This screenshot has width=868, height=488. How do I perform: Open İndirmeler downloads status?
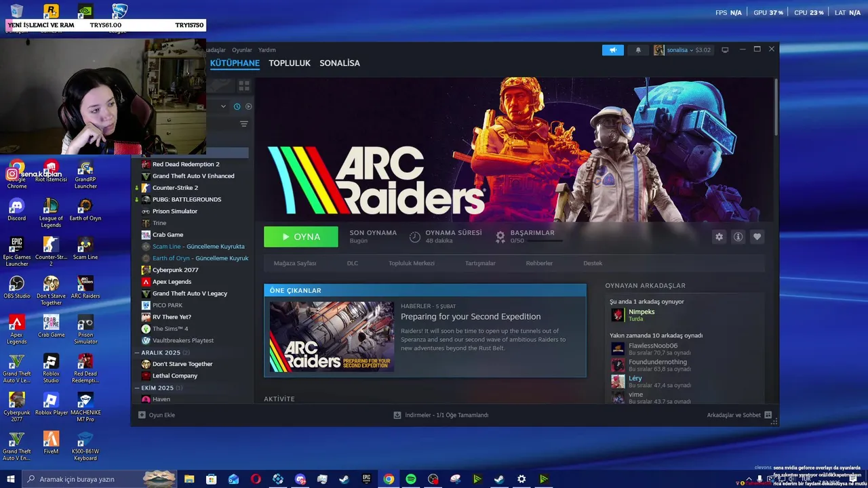click(x=441, y=415)
